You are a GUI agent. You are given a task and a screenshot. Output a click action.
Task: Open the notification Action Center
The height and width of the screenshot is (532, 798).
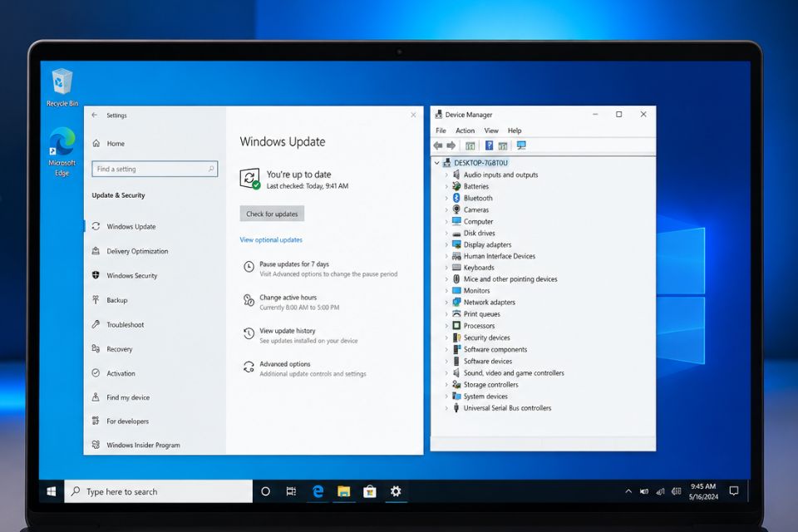pyautogui.click(x=733, y=491)
